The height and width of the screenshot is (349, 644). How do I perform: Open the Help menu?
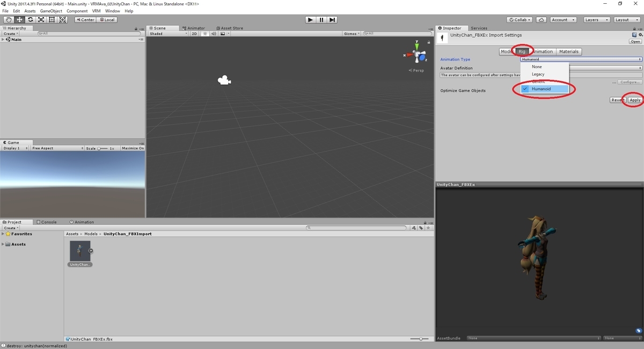tap(129, 11)
